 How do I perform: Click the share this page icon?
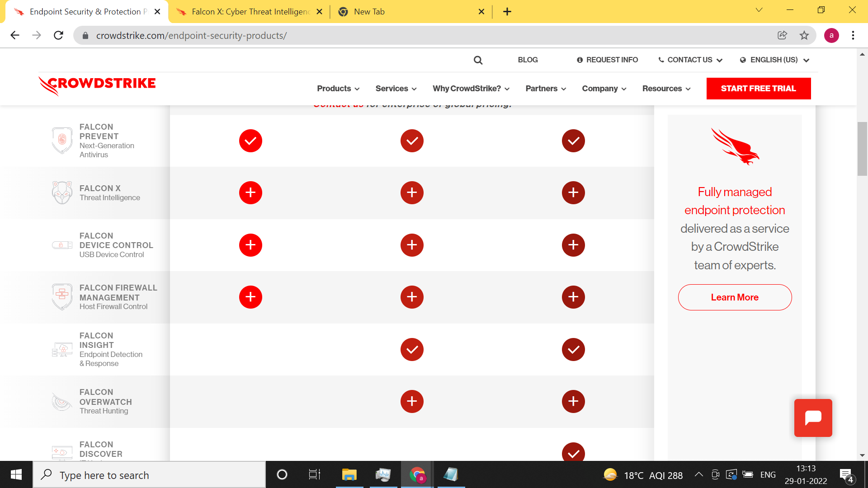(782, 35)
